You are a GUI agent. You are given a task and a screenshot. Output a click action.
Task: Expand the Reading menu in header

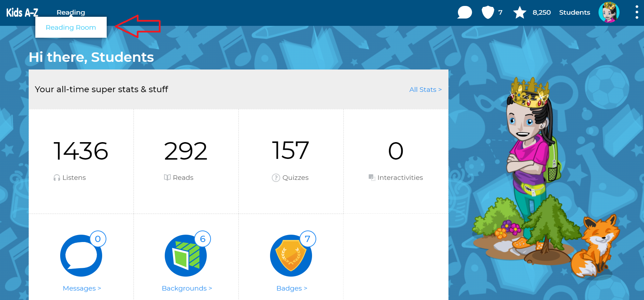(x=71, y=12)
